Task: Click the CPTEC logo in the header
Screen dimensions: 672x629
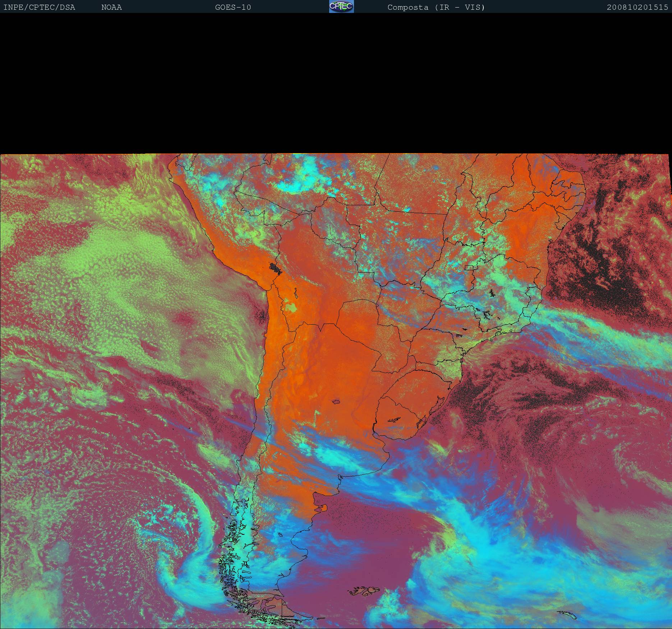Action: click(341, 7)
